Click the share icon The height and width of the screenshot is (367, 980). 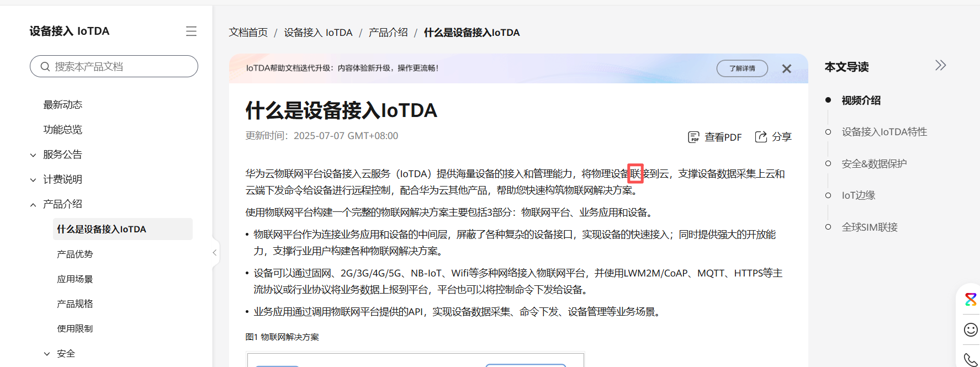click(x=761, y=136)
